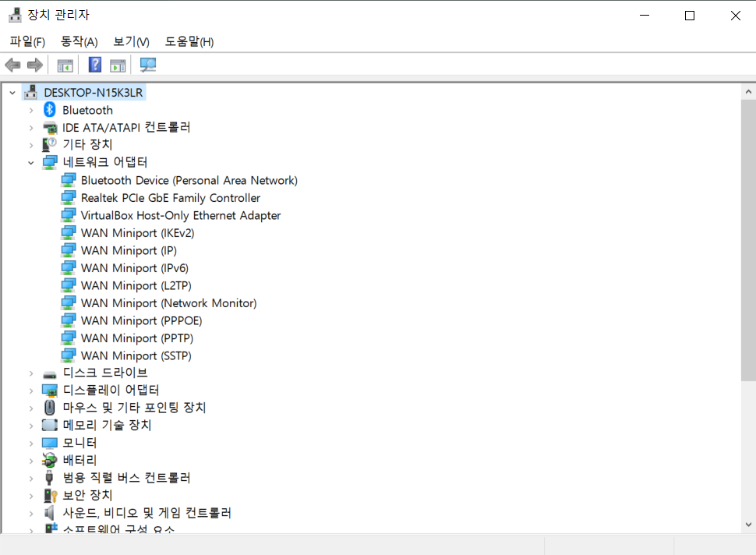
Task: Click the 마우스 및 기타 포인팅 장치 icon
Action: [x=50, y=408]
